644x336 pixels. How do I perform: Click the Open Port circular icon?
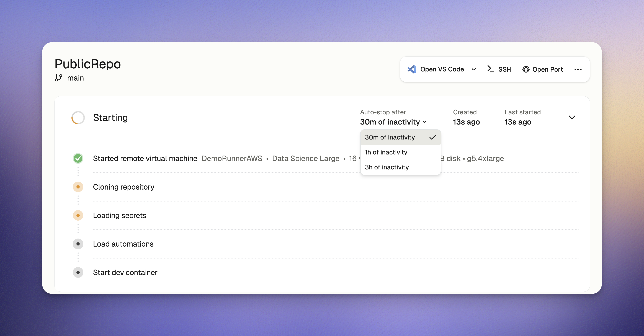(x=526, y=69)
